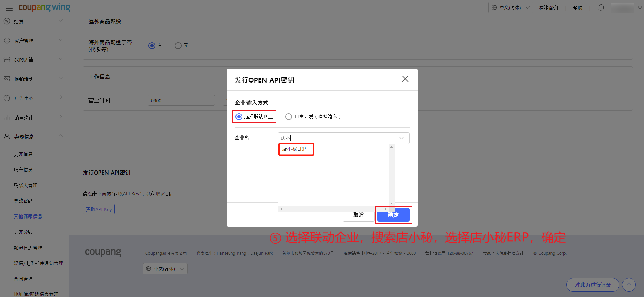Collapse the 卖家信息 sidebar section
The height and width of the screenshot is (297, 644).
tap(61, 136)
